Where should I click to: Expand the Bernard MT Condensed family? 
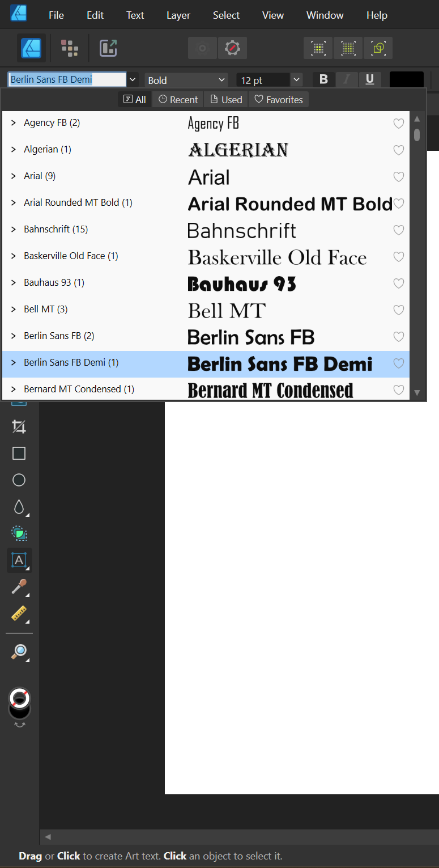[x=14, y=389]
